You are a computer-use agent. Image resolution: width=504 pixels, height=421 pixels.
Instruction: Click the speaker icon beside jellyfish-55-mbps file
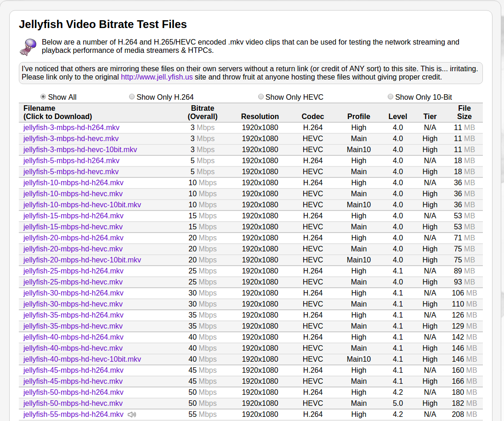(132, 415)
